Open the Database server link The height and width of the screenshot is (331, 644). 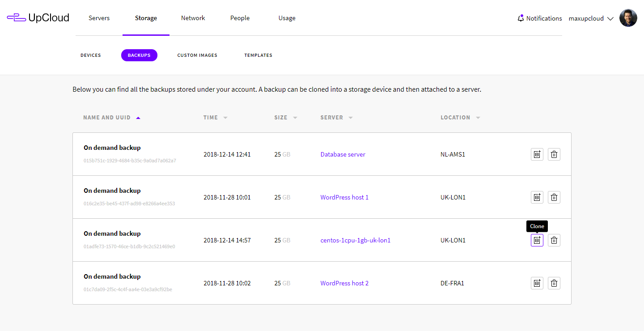(x=343, y=154)
